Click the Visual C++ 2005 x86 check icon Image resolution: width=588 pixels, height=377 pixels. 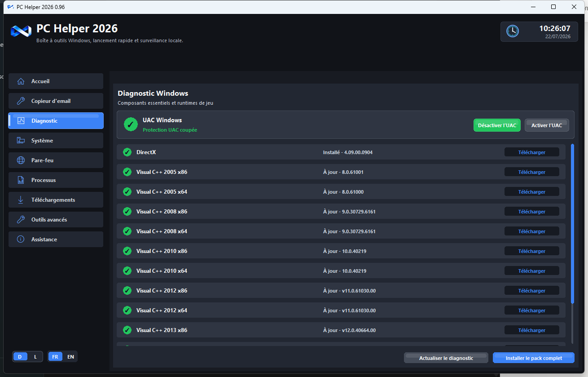click(x=127, y=172)
